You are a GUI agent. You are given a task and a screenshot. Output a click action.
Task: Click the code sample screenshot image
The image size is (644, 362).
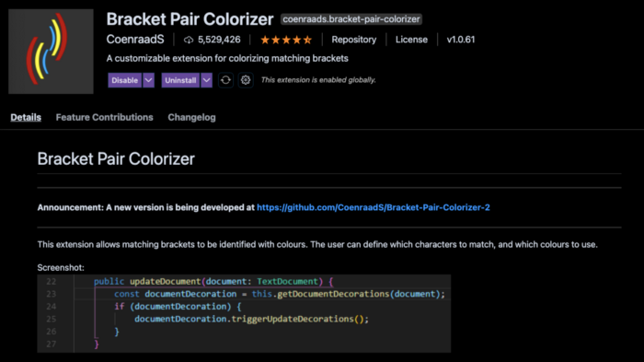pyautogui.click(x=244, y=313)
